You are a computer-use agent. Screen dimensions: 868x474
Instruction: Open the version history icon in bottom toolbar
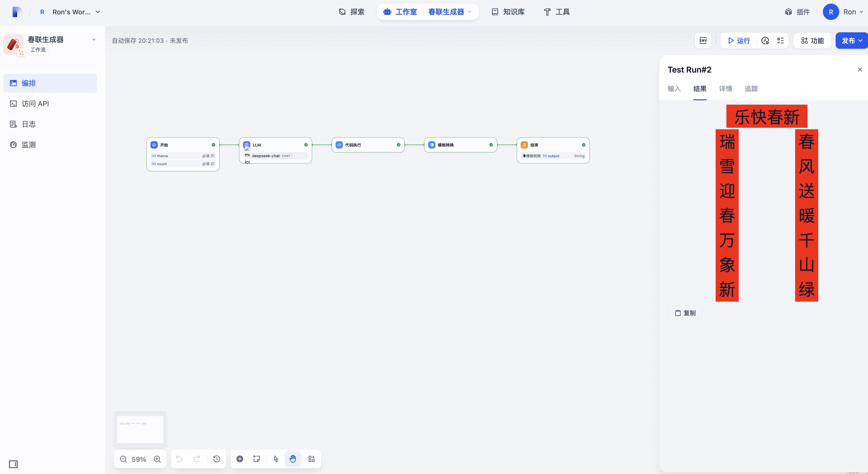click(x=217, y=459)
